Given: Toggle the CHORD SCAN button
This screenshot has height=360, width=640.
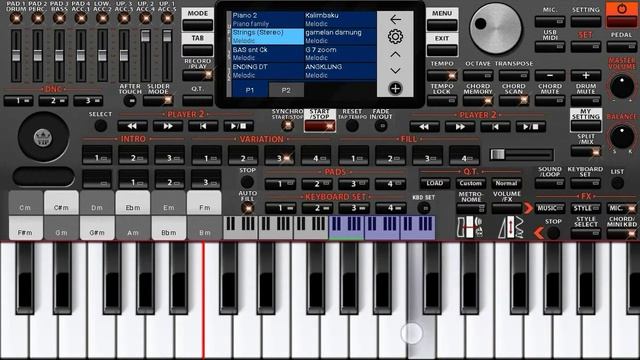Looking at the screenshot, I should coord(513,100).
